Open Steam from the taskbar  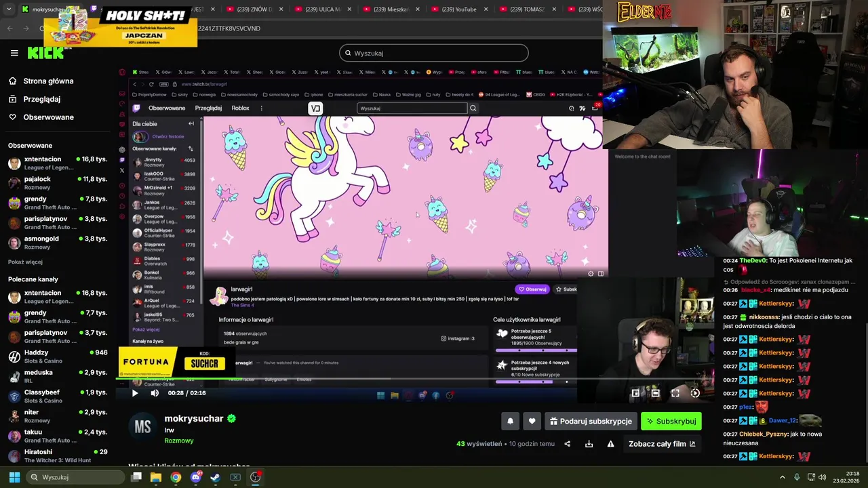(216, 477)
